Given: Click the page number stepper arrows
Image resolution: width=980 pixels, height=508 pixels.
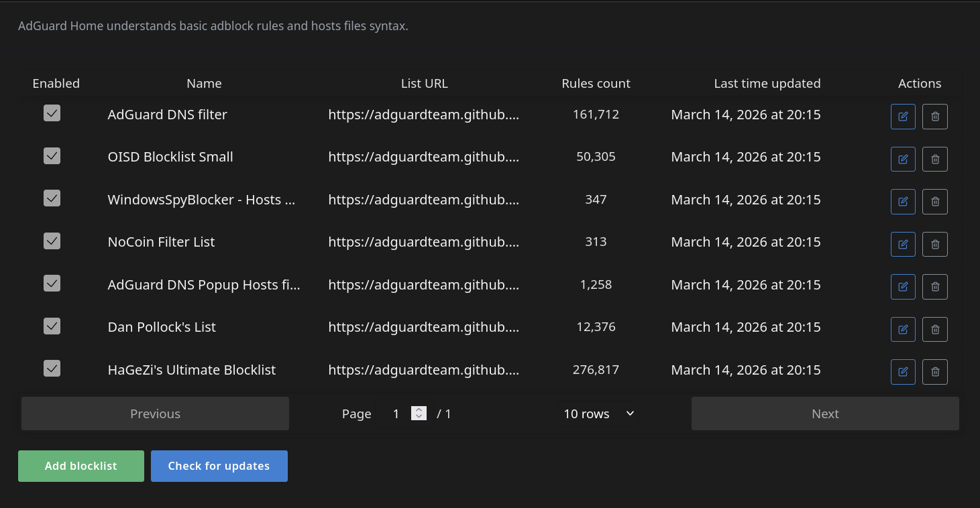Looking at the screenshot, I should (419, 414).
